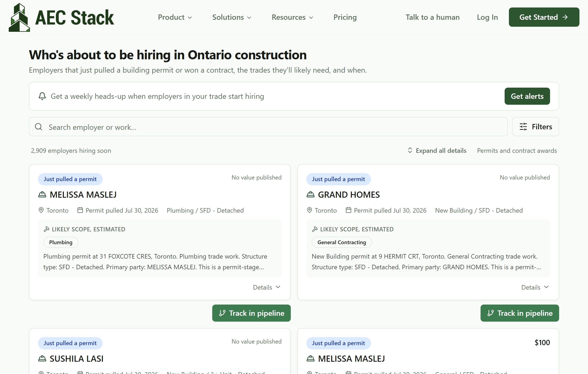Screen dimensions: 588x374
Task: Track GRAND HOMES in pipeline
Action: tap(520, 313)
